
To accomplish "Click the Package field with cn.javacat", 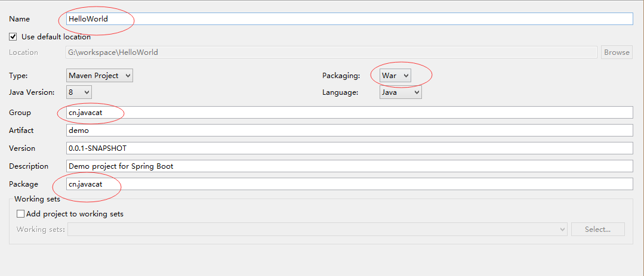I will coord(349,184).
